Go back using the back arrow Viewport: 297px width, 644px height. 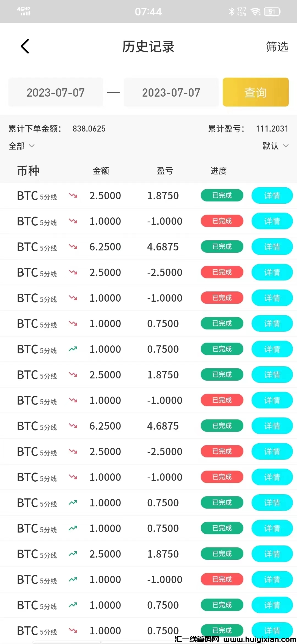(25, 46)
